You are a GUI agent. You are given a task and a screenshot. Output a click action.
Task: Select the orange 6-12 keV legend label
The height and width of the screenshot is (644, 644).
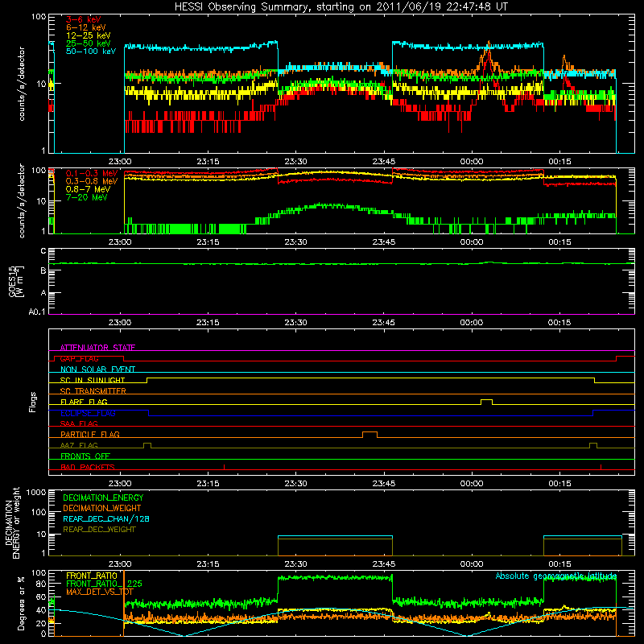[86, 27]
